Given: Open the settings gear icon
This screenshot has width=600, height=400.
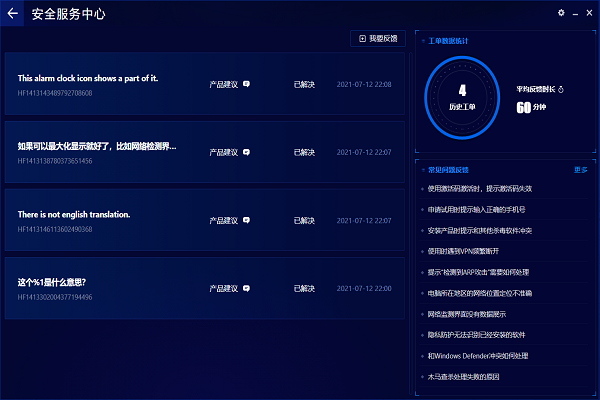Looking at the screenshot, I should pyautogui.click(x=561, y=13).
